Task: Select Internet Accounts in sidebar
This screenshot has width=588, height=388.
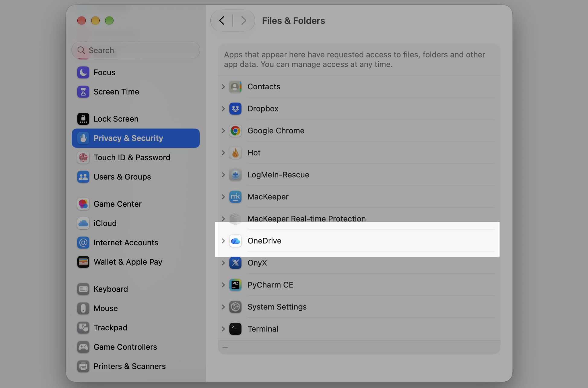Action: click(136, 243)
